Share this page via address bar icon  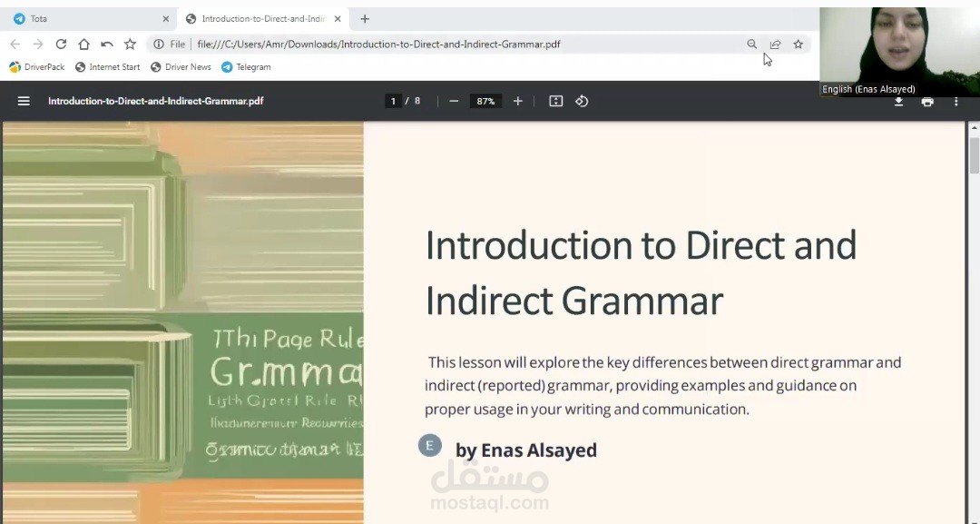coord(775,44)
